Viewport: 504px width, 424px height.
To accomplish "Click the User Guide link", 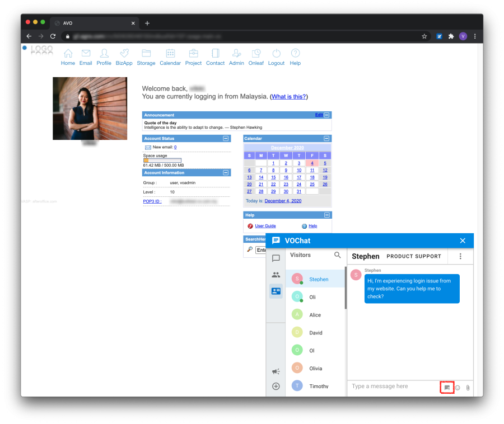I will 265,226.
